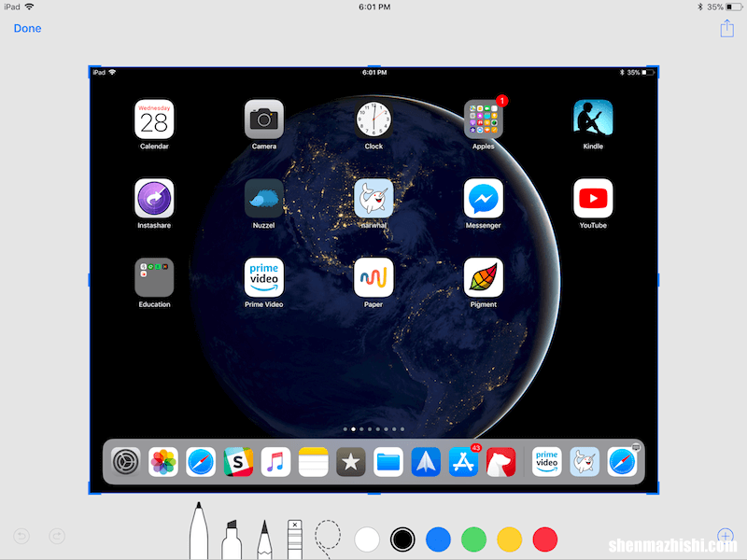The height and width of the screenshot is (560, 747).
Task: Tap the recent narwhal dock icon
Action: pos(585,462)
